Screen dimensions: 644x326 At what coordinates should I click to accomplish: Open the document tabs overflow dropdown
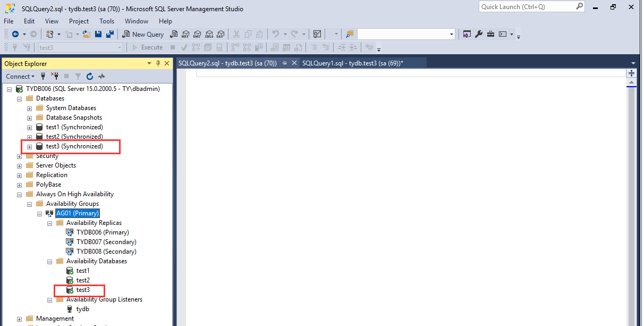633,63
